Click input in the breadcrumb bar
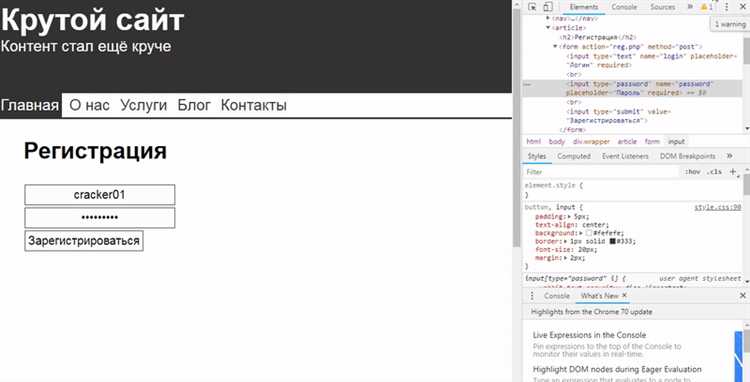Screen dimensions: 750x382 (x=676, y=142)
